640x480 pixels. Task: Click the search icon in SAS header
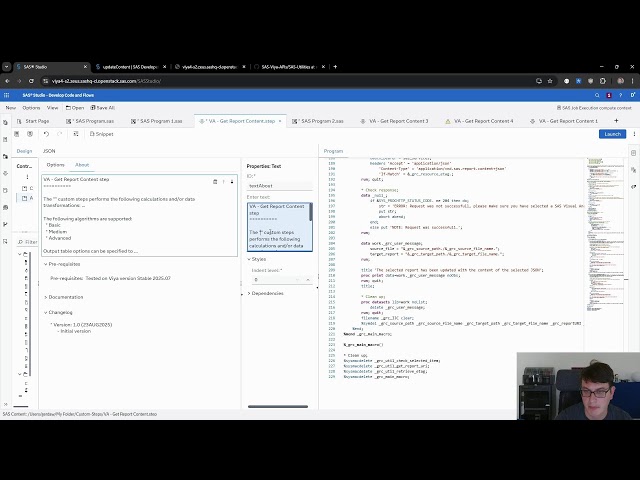[597, 95]
